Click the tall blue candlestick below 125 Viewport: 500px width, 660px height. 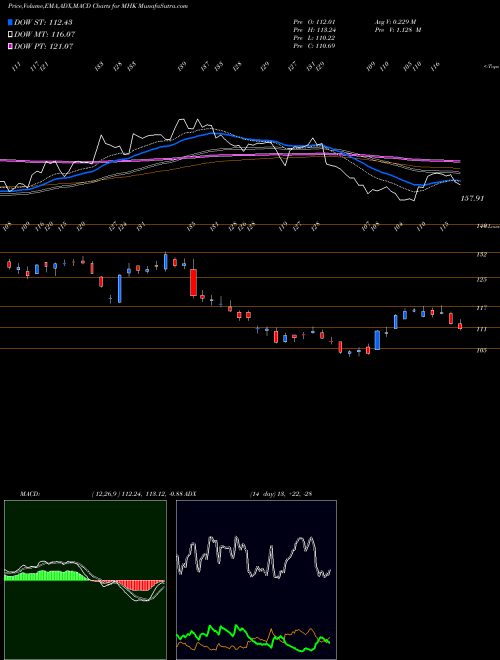[x=120, y=288]
